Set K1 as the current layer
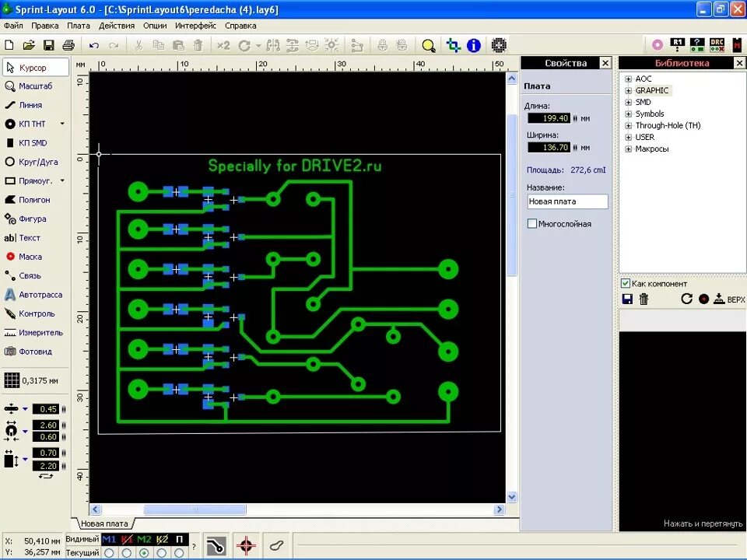Viewport: 747px width, 560px height. click(x=126, y=553)
